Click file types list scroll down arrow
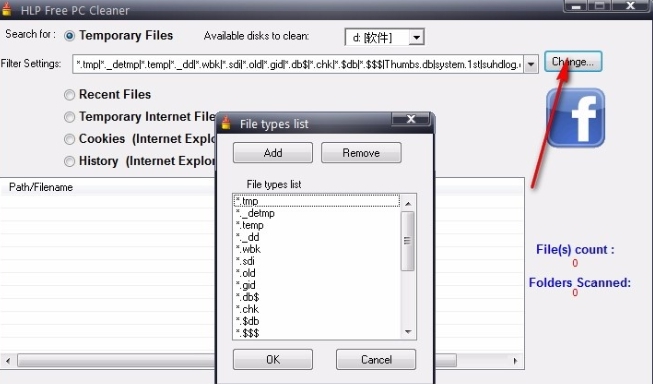Viewport: 653px width, 384px height. click(x=408, y=332)
